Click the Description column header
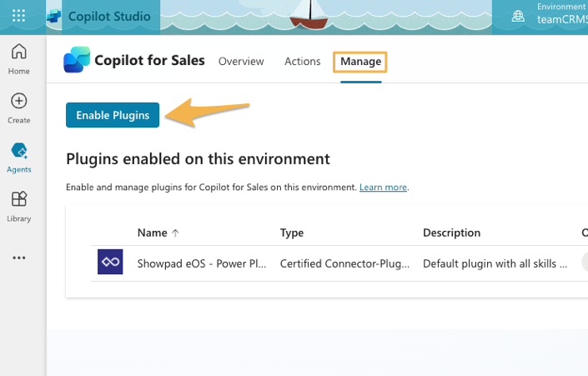 point(451,233)
